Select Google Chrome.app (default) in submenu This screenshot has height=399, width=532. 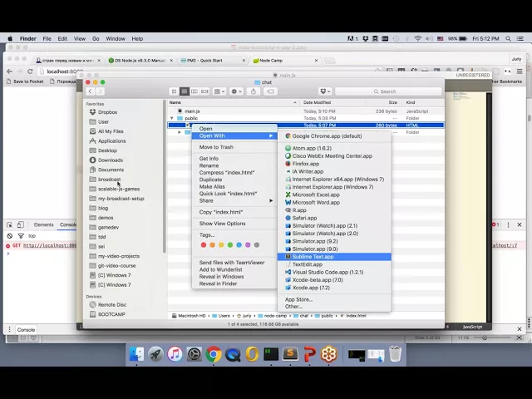click(x=334, y=135)
